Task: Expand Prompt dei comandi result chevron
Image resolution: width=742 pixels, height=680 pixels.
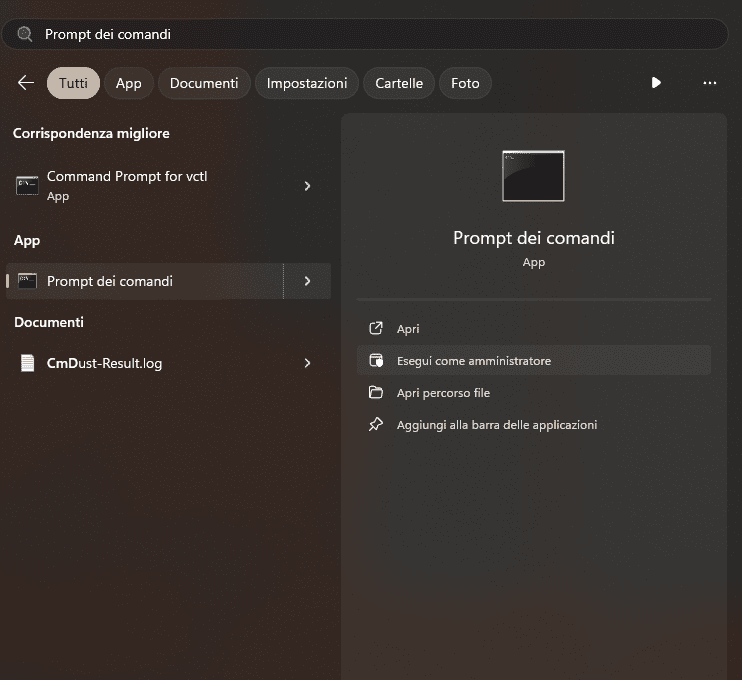Action: [x=307, y=281]
